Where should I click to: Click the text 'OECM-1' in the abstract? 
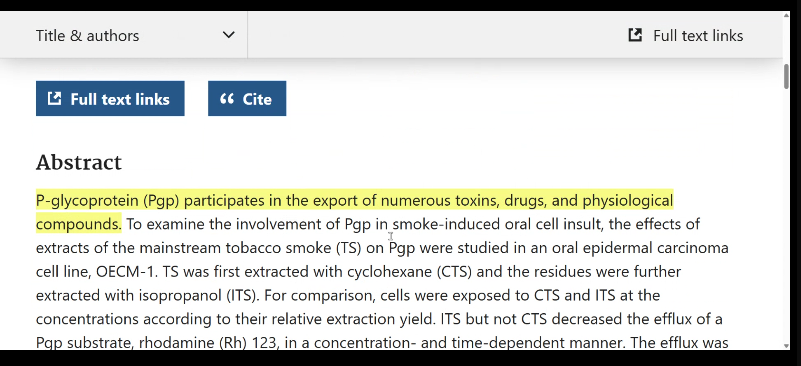pos(125,271)
